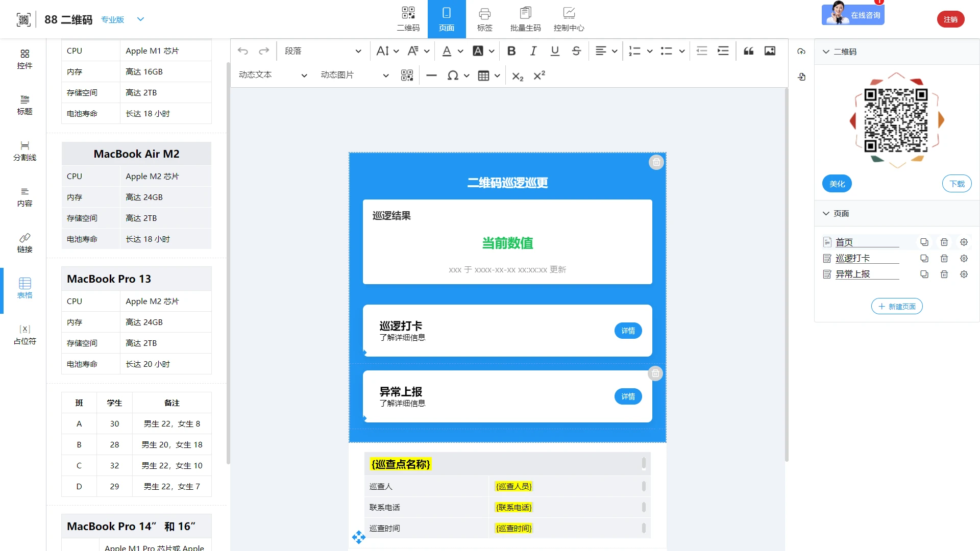Open 动态图片 dropdown
Viewport: 980px width, 551px height.
tap(355, 76)
